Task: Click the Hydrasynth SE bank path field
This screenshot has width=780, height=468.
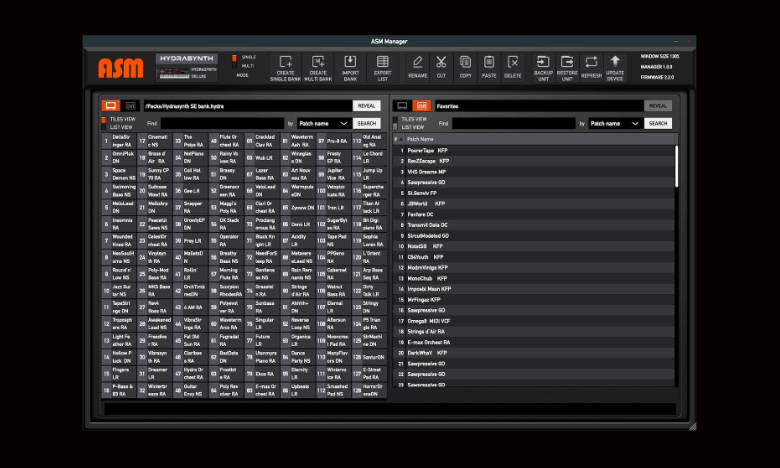Action: tap(247, 106)
